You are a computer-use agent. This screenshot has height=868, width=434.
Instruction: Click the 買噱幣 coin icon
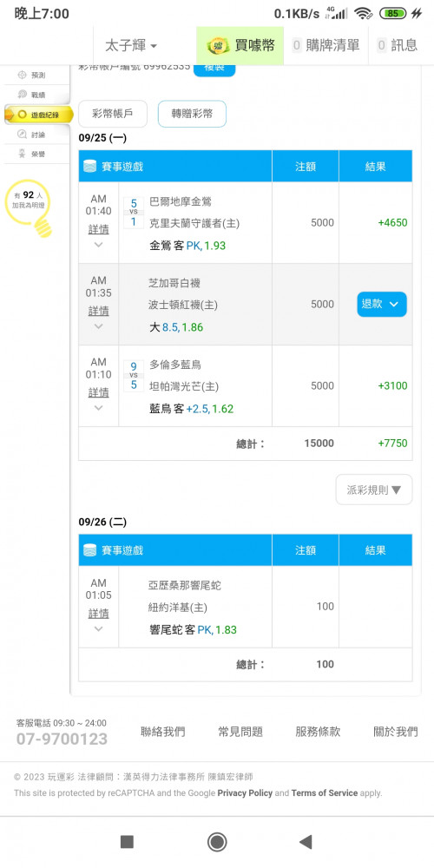click(218, 46)
